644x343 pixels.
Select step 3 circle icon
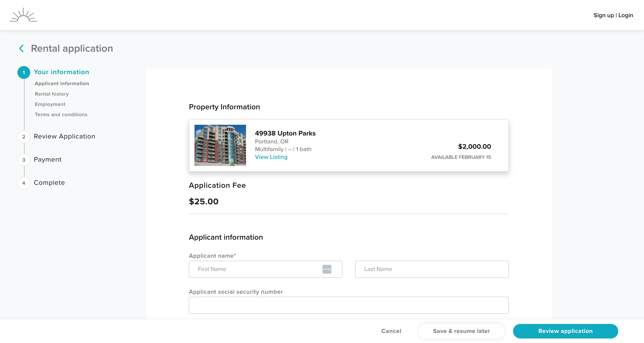tap(24, 160)
